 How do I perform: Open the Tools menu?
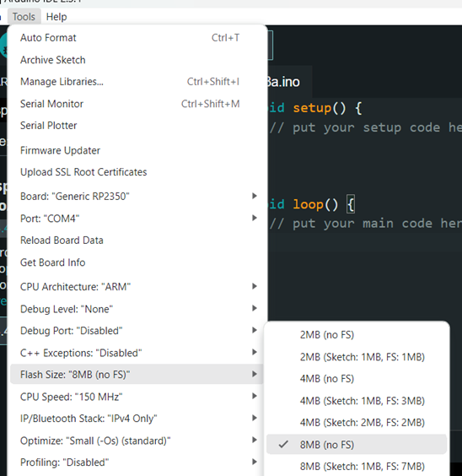[x=24, y=17]
